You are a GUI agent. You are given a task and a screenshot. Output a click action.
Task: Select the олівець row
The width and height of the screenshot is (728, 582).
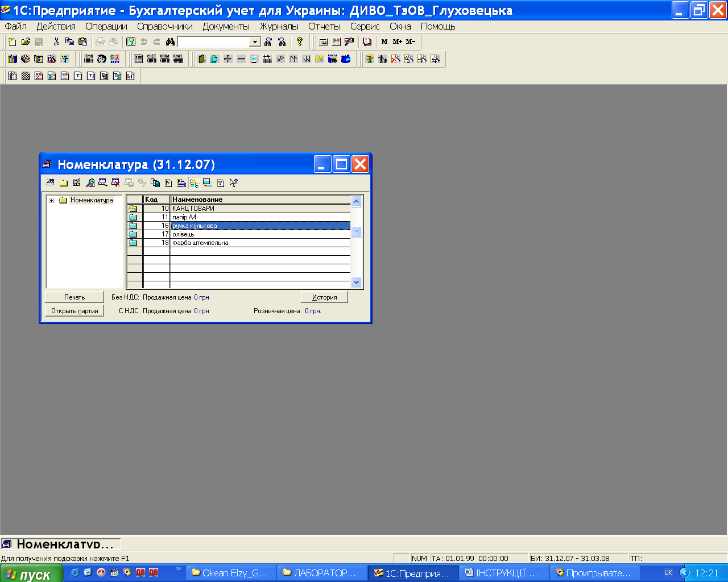(238, 234)
